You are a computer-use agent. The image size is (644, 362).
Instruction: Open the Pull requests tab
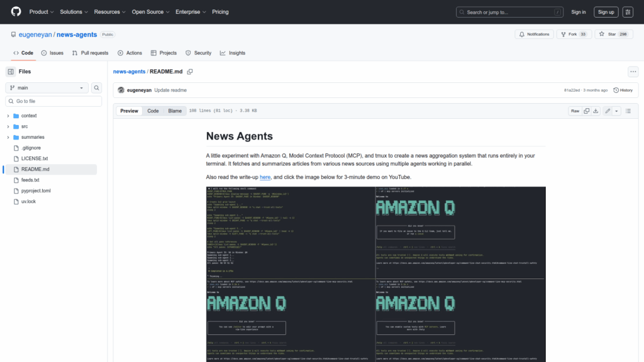[x=90, y=53]
